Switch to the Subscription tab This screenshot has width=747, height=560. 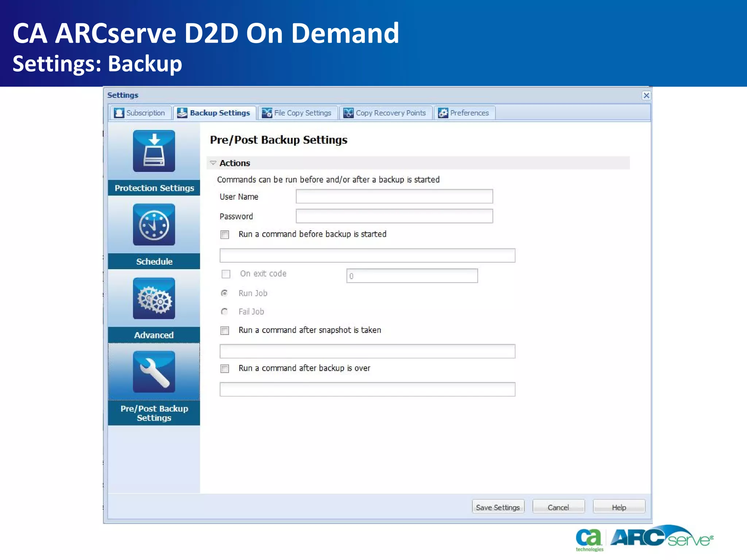tap(140, 113)
